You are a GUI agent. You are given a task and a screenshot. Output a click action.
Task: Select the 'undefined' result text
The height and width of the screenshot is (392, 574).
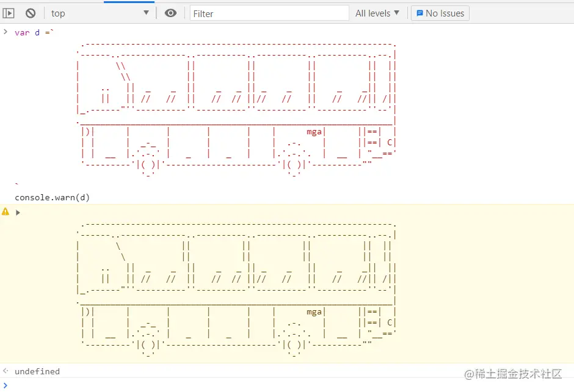pos(37,371)
